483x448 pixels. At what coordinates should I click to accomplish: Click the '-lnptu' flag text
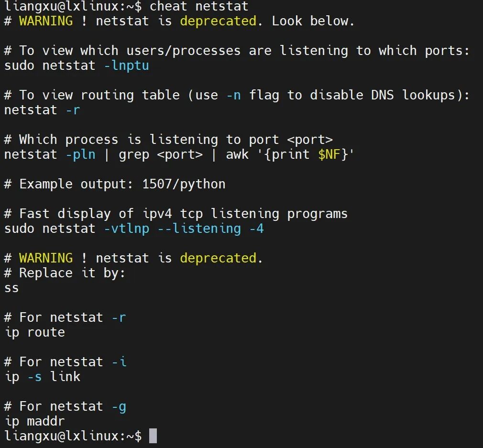pos(127,66)
